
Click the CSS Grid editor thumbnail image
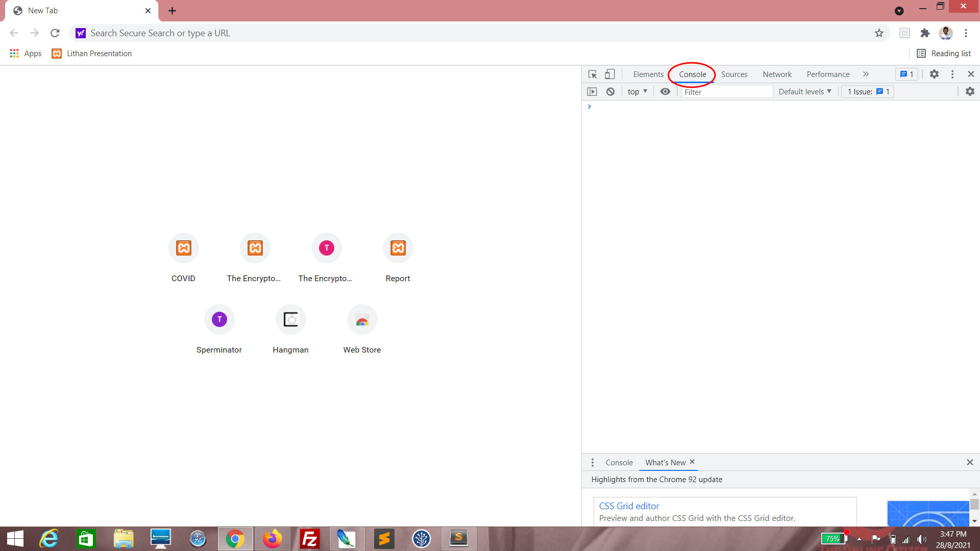point(928,514)
